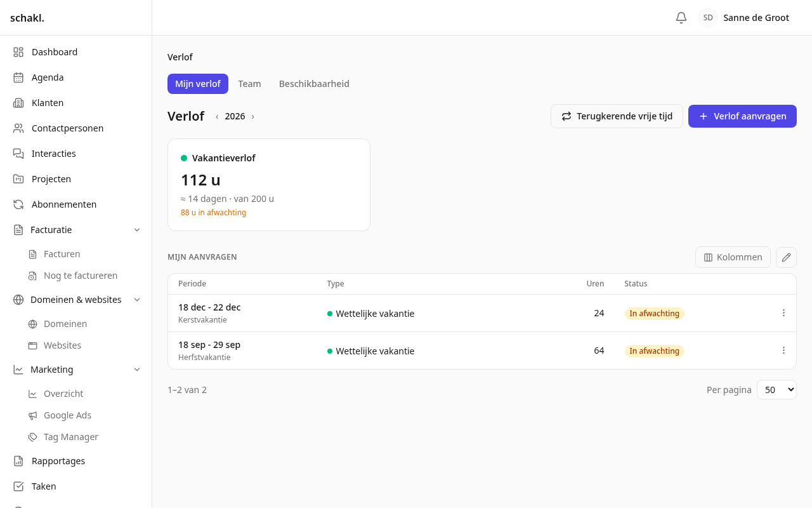Screen dimensions: 812x508
Task: Click the Facturen file icon
Action: 32,254
